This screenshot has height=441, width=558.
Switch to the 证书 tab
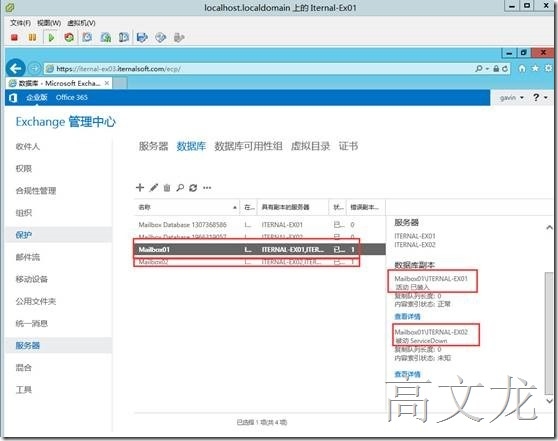point(348,146)
